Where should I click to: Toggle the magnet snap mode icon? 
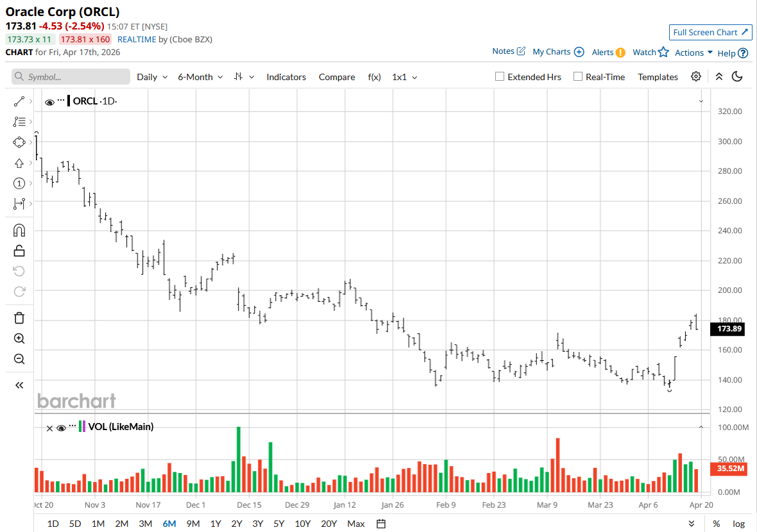pos(19,230)
